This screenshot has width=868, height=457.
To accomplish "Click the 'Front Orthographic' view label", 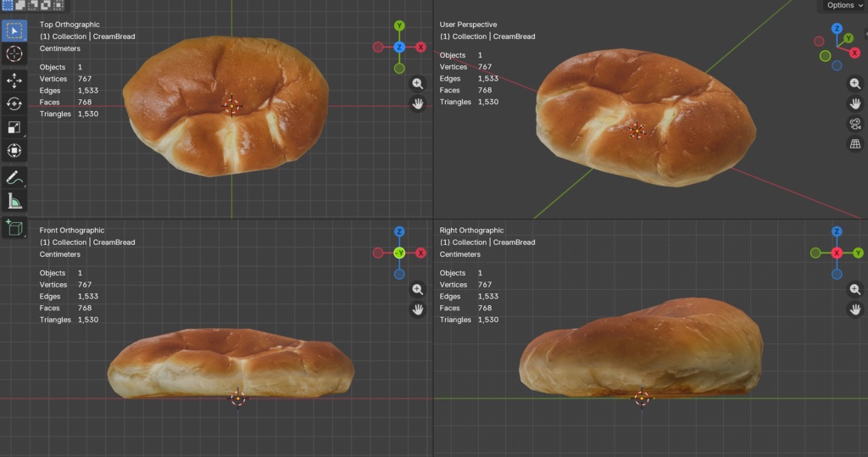I will click(72, 231).
